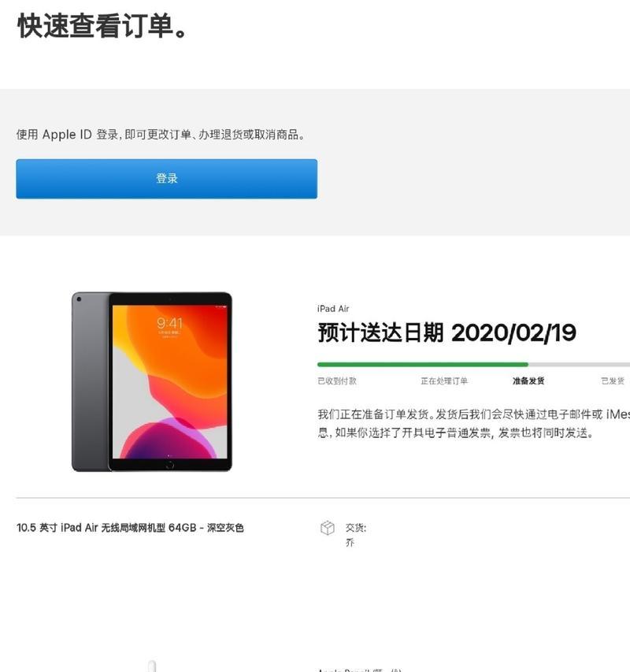Screen dimensions: 630x672
Task: Click the delivery box icon beside 交货
Action: (328, 528)
